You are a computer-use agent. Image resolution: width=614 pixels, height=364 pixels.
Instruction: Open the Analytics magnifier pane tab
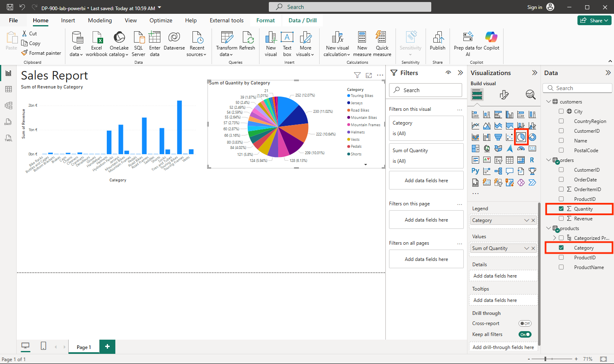pos(530,95)
